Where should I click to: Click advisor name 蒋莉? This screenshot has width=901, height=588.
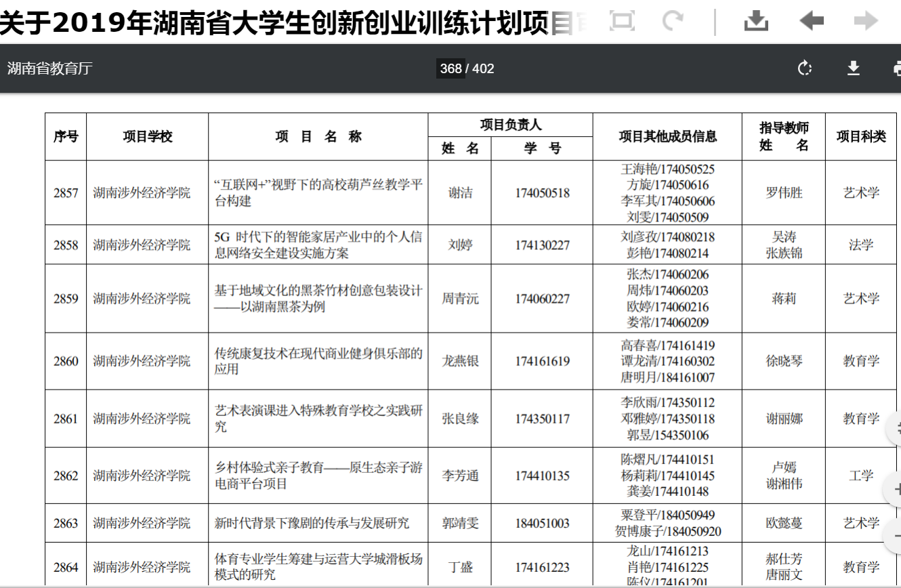point(784,299)
